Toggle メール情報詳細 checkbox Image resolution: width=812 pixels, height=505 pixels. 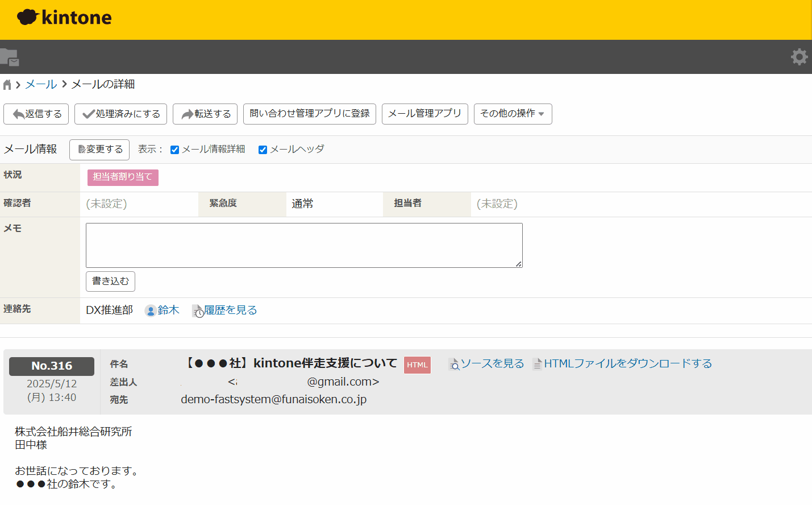(x=175, y=150)
